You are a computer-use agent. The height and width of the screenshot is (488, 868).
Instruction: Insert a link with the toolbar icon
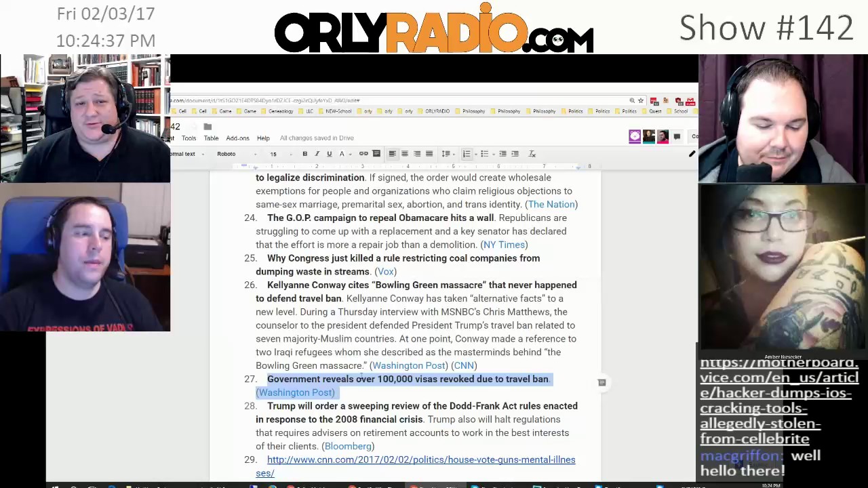(x=363, y=154)
